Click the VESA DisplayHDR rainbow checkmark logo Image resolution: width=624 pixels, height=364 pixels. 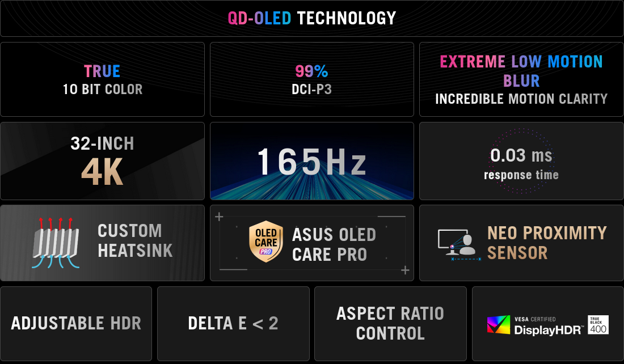499,325
